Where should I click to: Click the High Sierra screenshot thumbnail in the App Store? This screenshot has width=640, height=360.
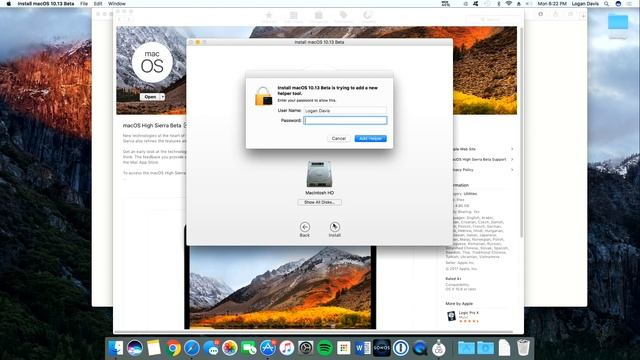[x=280, y=287]
